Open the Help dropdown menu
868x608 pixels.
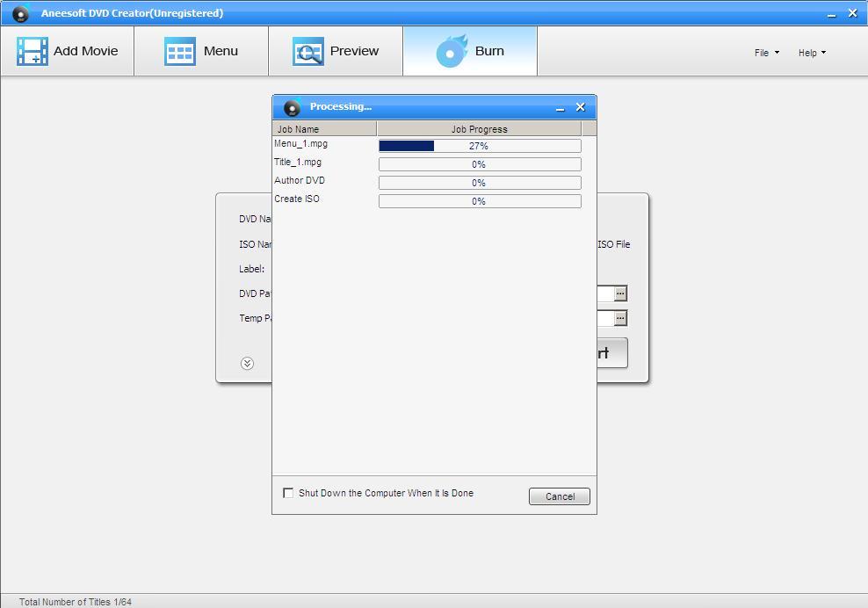click(812, 53)
